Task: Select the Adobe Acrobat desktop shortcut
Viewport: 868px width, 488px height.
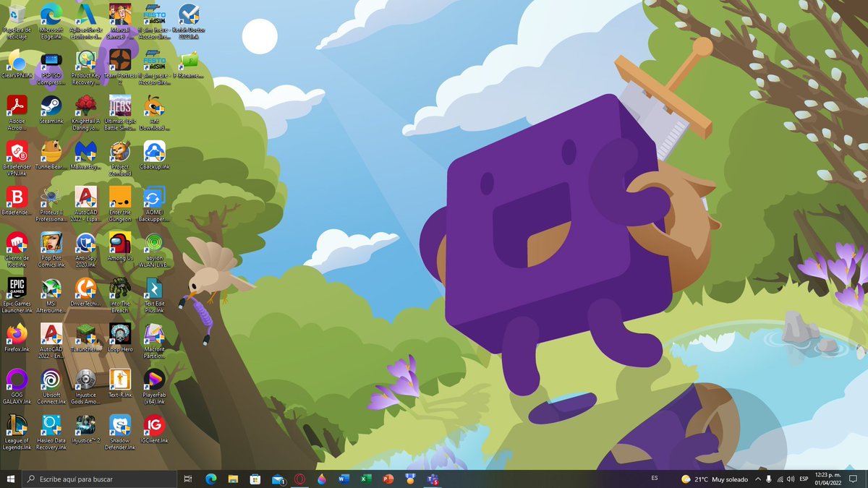Action: 17,114
